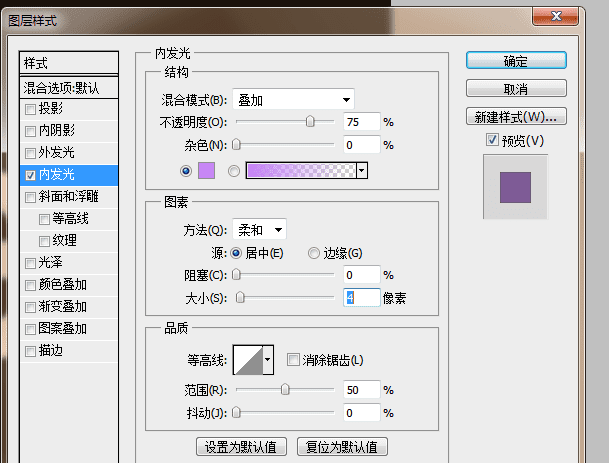609x463 pixels.
Task: Click the 阻塞 value field
Action: coord(362,275)
